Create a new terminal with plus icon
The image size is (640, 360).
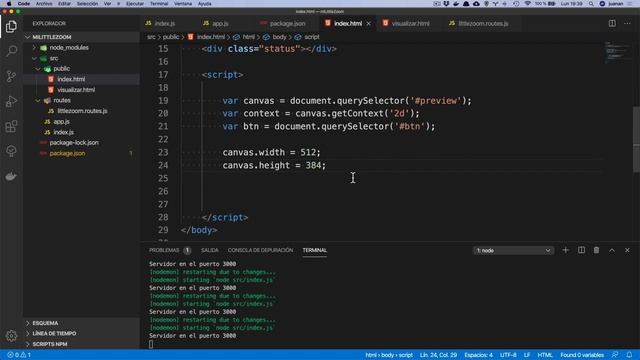click(565, 250)
